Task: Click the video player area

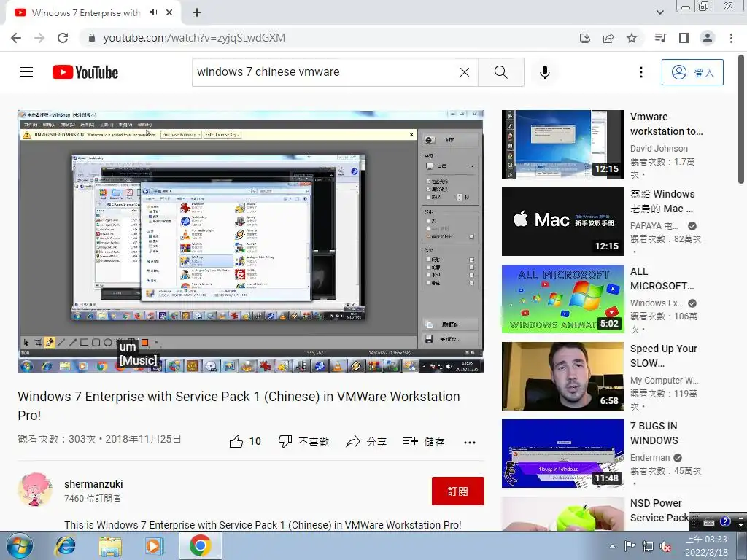Action: 251,241
